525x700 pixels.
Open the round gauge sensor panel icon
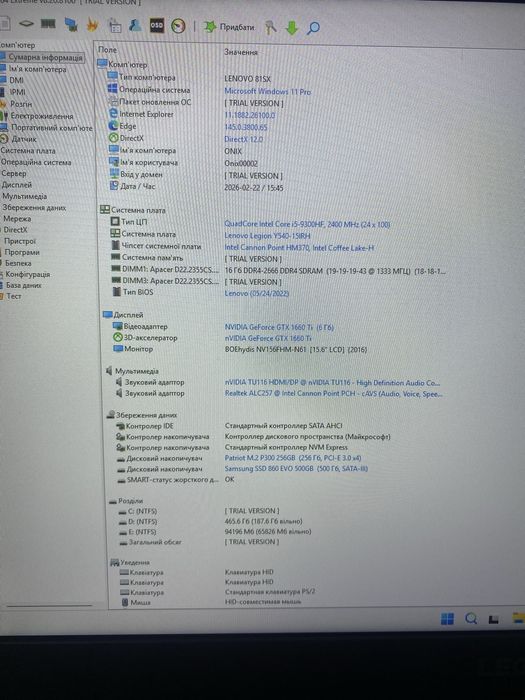[178, 26]
